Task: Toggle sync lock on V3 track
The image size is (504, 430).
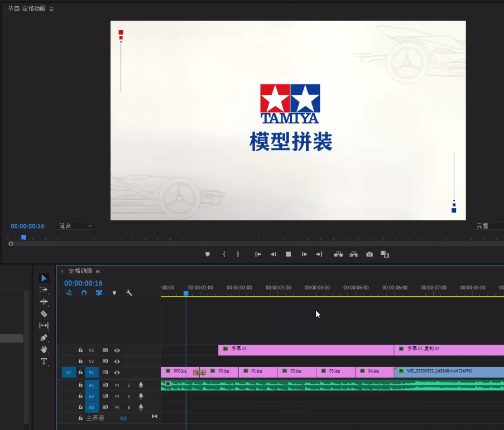Action: coord(105,350)
